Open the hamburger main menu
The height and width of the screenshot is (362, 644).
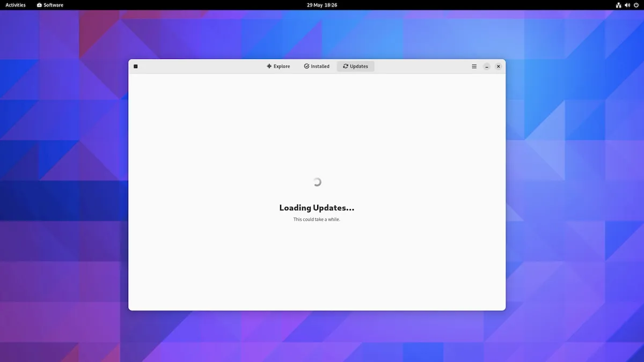click(474, 67)
